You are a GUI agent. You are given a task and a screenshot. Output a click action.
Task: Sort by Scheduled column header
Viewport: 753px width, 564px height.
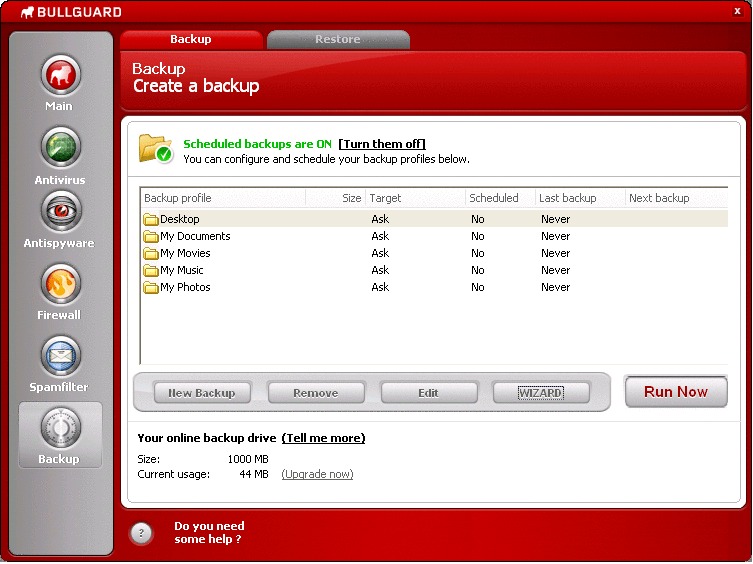pyautogui.click(x=500, y=198)
